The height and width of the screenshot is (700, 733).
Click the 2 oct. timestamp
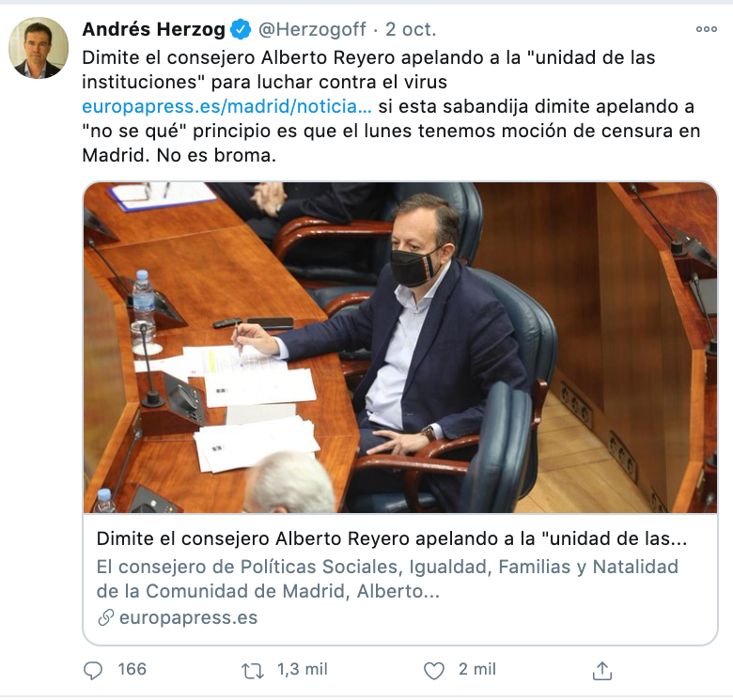(411, 29)
